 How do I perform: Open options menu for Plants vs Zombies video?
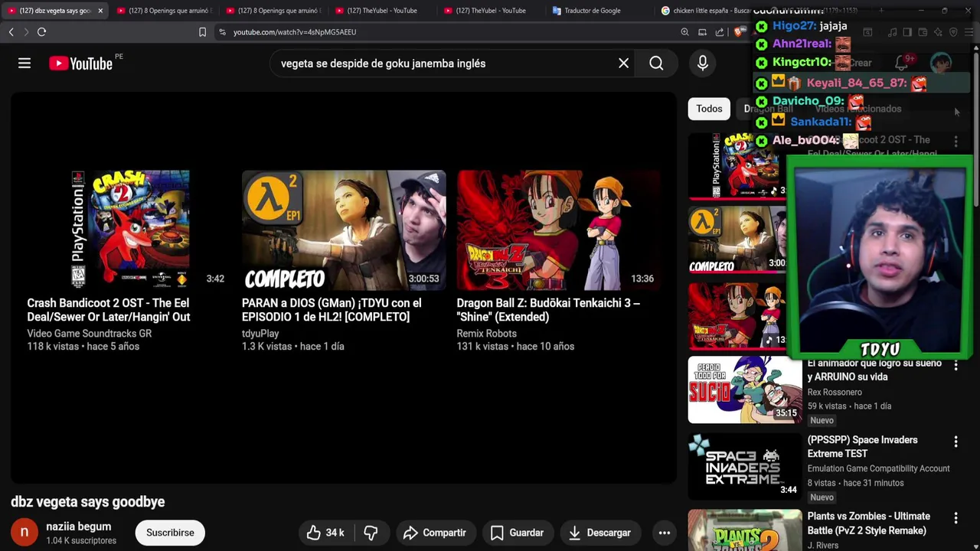[x=955, y=519]
